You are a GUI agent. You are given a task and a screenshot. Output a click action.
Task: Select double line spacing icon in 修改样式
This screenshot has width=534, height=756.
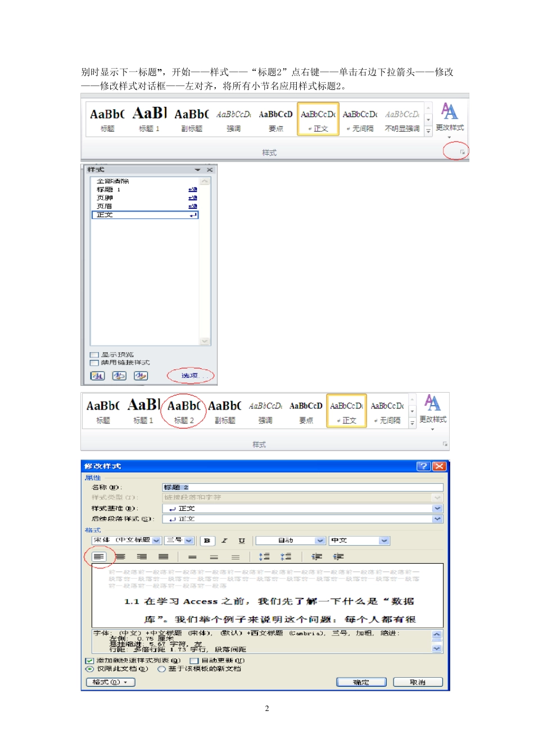235,557
